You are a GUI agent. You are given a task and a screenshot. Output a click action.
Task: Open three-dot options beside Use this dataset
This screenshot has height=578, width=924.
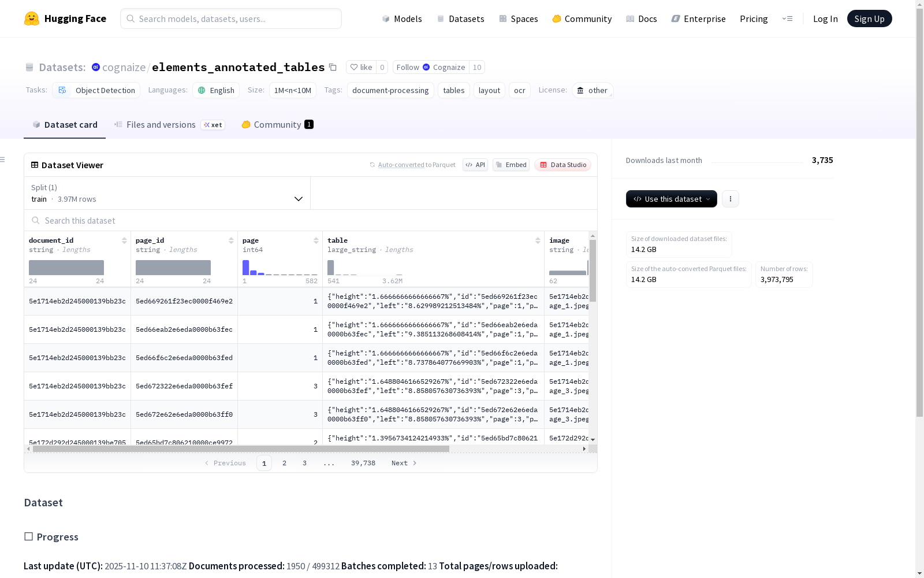(x=731, y=199)
